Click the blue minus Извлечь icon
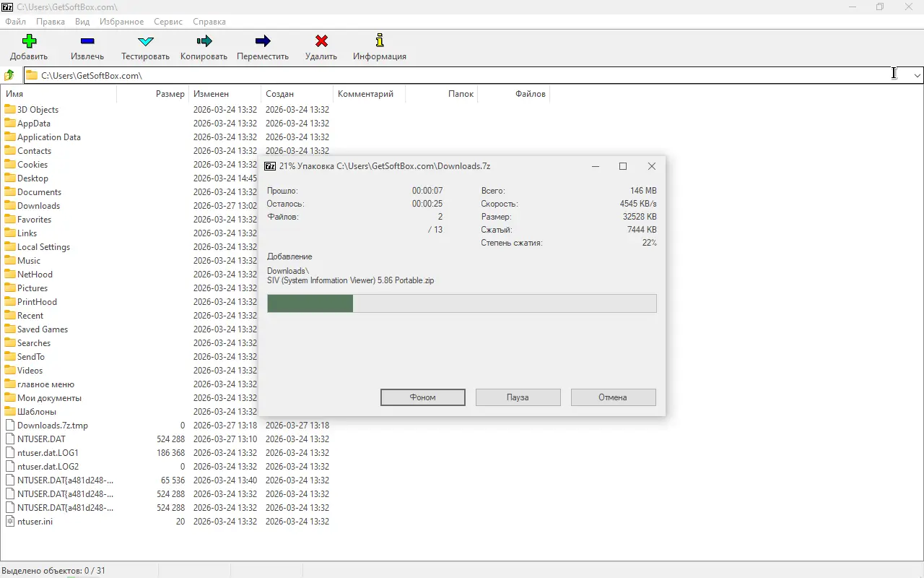The height and width of the screenshot is (578, 924). click(x=87, y=41)
